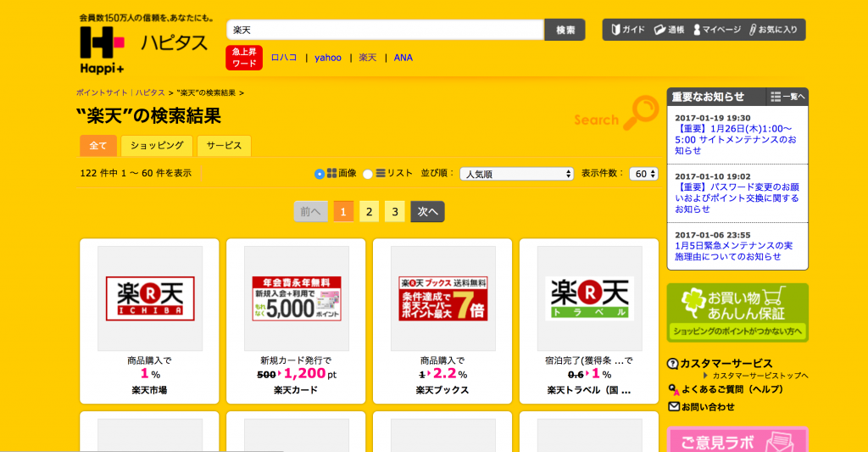Click the 楽天市場 card title text
This screenshot has width=868, height=452.
coord(149,390)
